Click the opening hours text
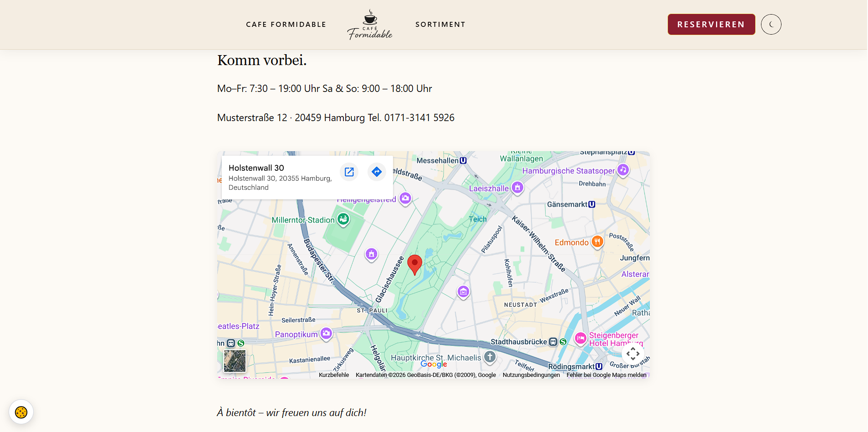This screenshot has height=432, width=868. (325, 89)
